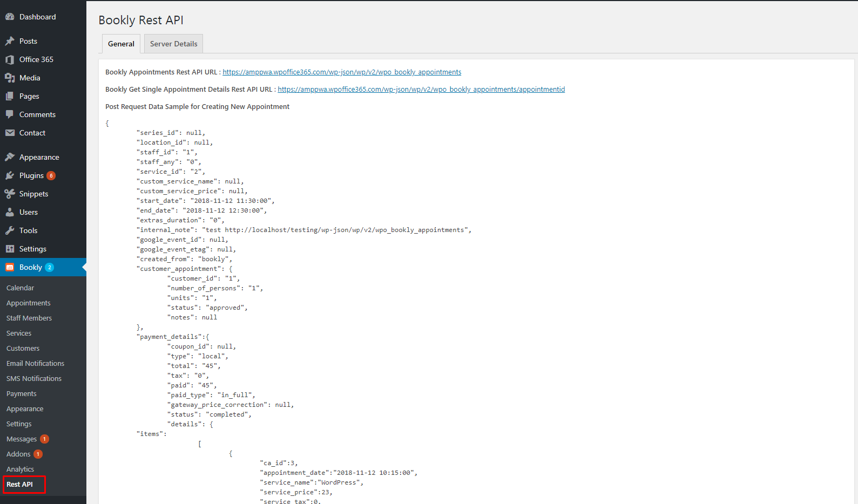Open the top-level Settings sliders icon
The width and height of the screenshot is (858, 504).
pos(10,249)
